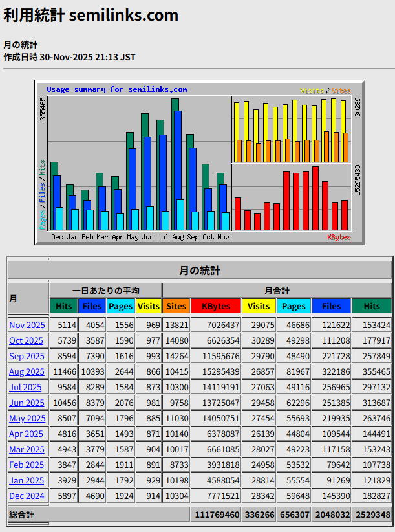Click the yellow monthly total Visits header
Screen dimensions: 395x532
tap(259, 306)
